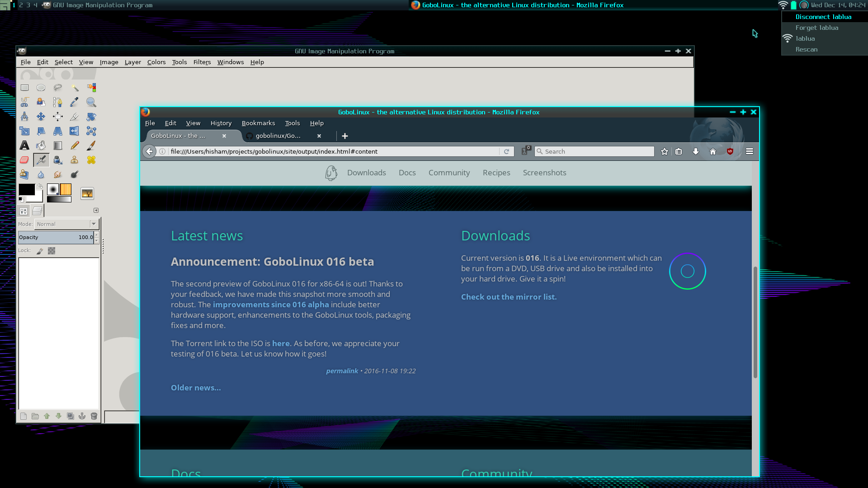868x488 pixels.
Task: Pick the Scissors Select tool
Action: 24,102
